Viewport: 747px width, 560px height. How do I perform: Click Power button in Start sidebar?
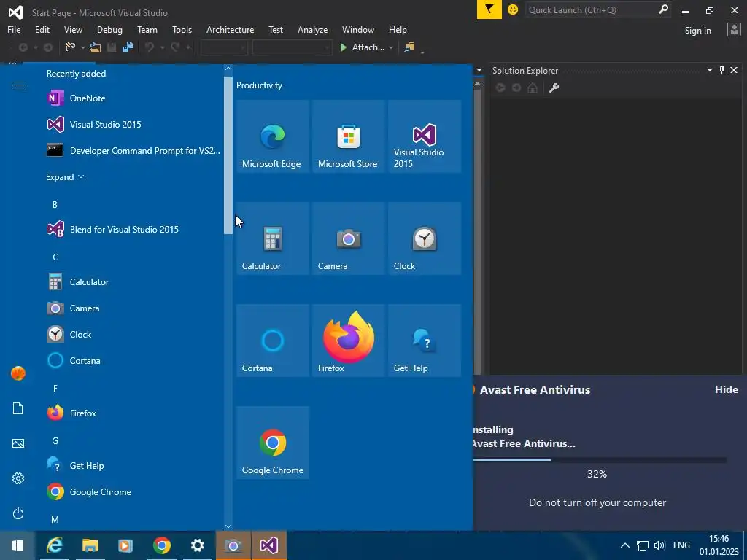click(x=18, y=513)
